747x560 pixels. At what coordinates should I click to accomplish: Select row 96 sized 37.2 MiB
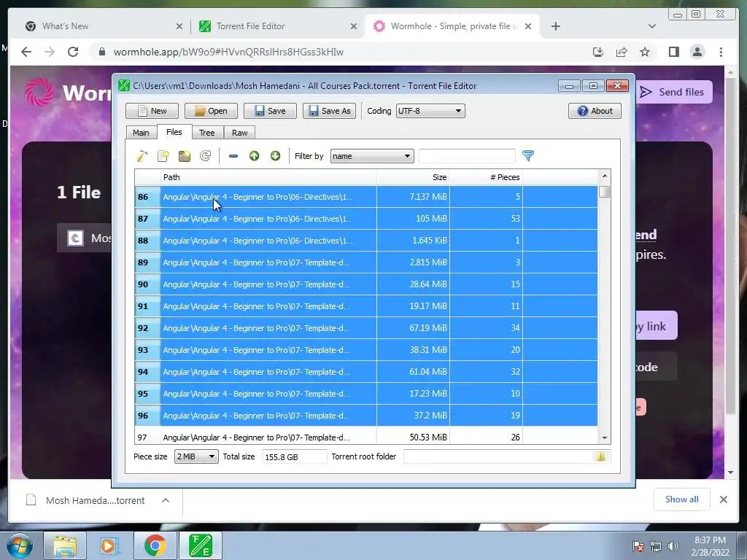coord(366,416)
